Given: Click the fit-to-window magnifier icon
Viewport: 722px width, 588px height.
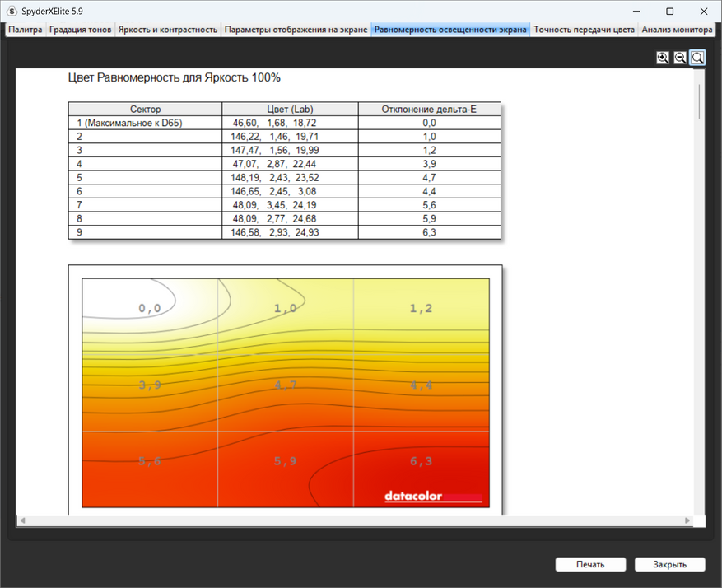Looking at the screenshot, I should click(x=697, y=58).
